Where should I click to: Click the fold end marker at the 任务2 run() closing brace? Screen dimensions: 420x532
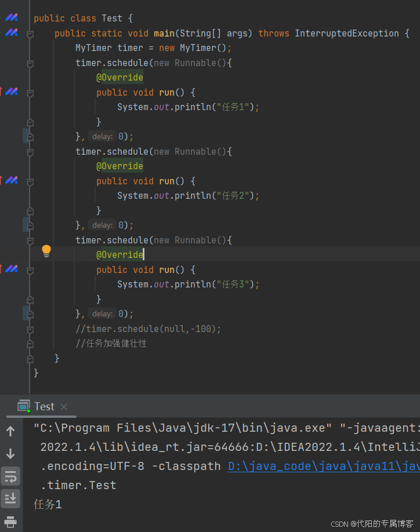30,211
